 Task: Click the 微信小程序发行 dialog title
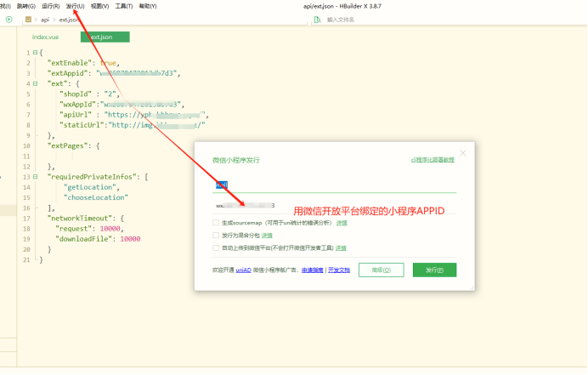[236, 160]
